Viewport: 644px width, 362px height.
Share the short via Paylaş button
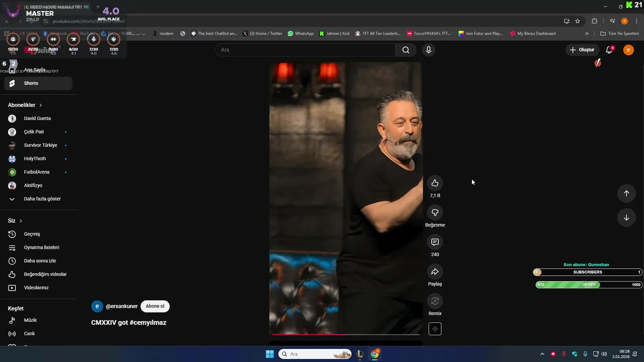(x=435, y=272)
